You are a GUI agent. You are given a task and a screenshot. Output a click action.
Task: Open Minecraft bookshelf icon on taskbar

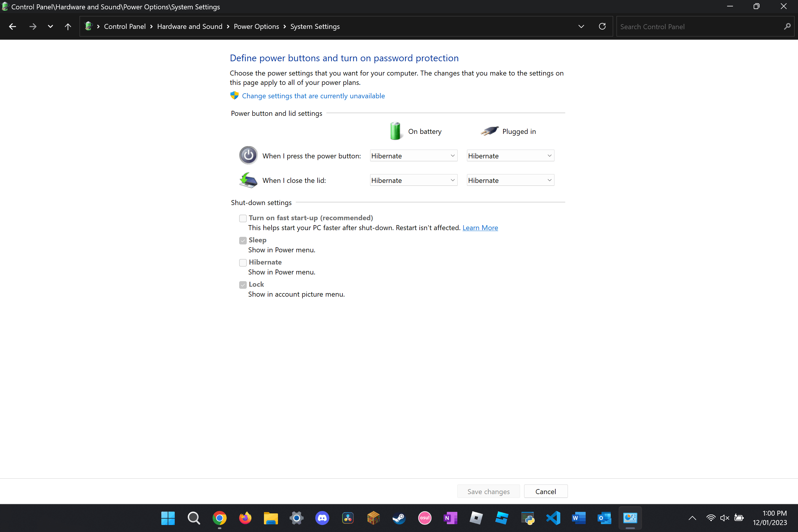[373, 518]
